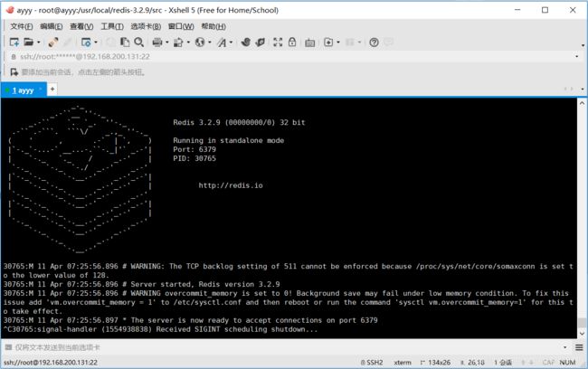
Task: Click the lock screen padlock icon
Action: click(x=292, y=42)
